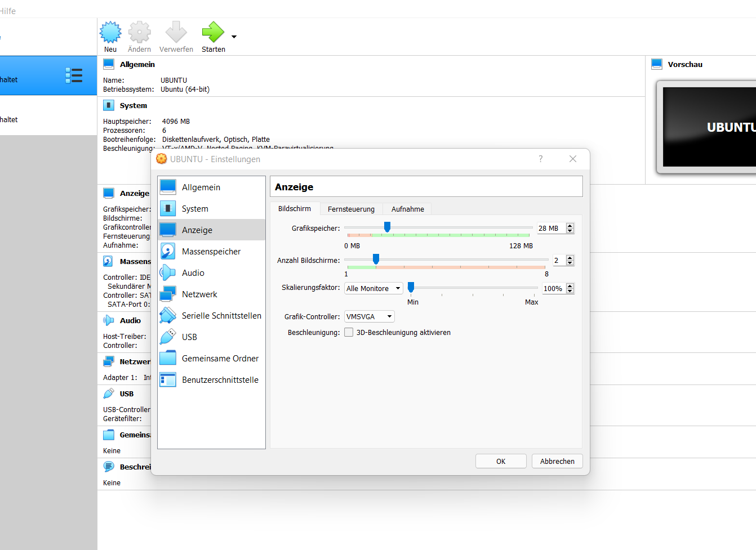Increase Grafikspeicher with up stepper arrow
This screenshot has width=756, height=550.
(570, 226)
